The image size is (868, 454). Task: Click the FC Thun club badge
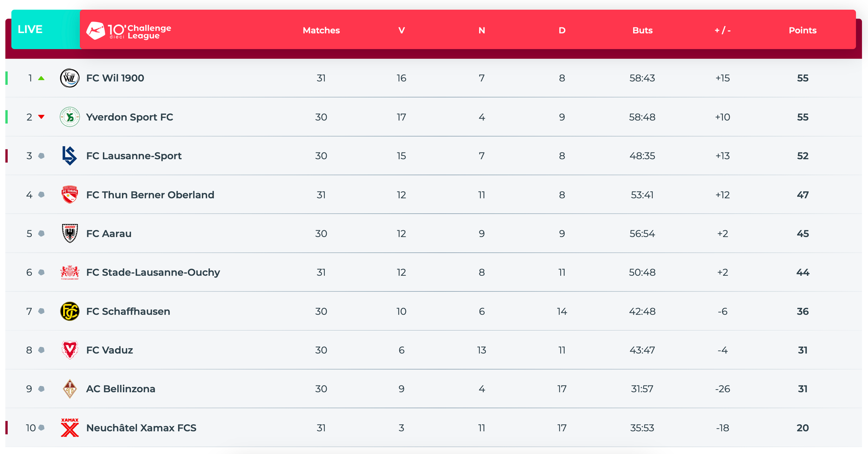(x=70, y=195)
